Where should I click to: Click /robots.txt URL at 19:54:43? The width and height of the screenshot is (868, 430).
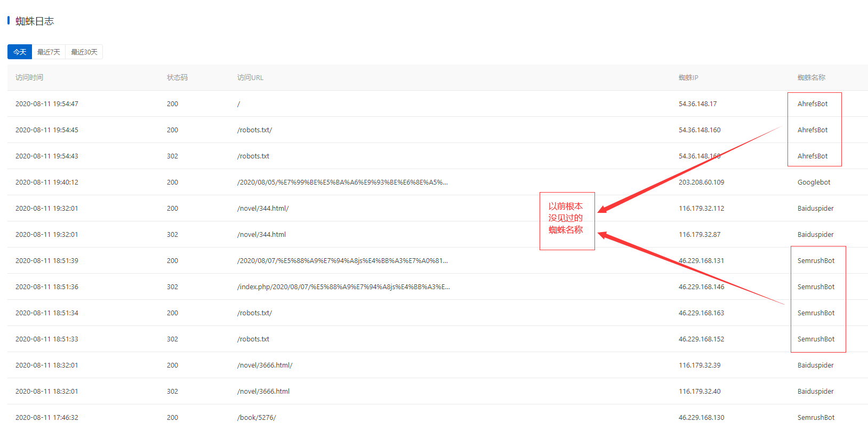click(x=253, y=156)
